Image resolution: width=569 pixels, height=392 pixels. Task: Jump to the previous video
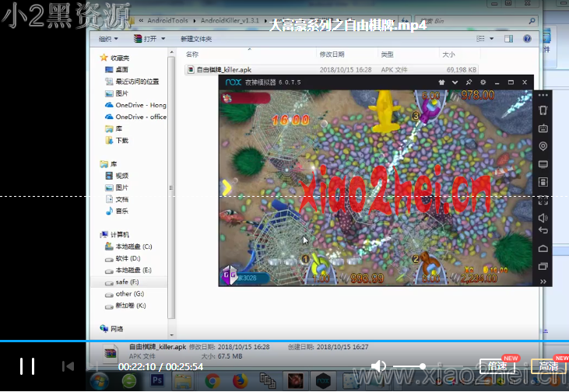68,366
